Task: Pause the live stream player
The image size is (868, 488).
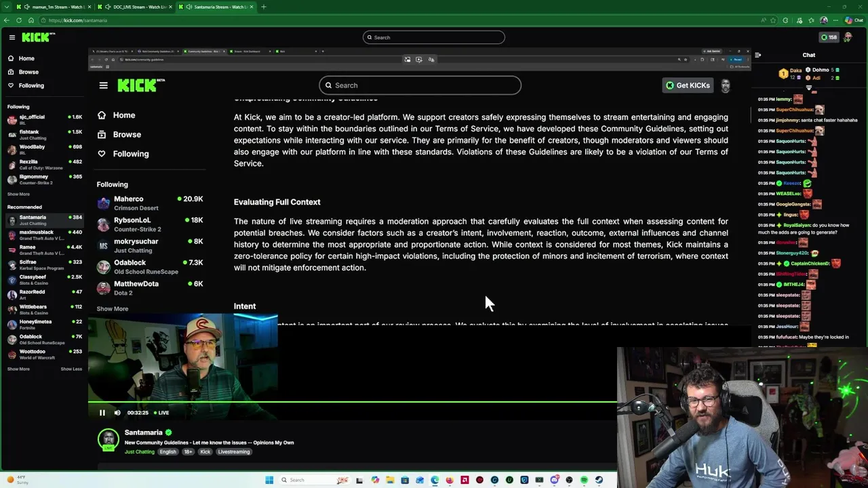Action: point(102,413)
